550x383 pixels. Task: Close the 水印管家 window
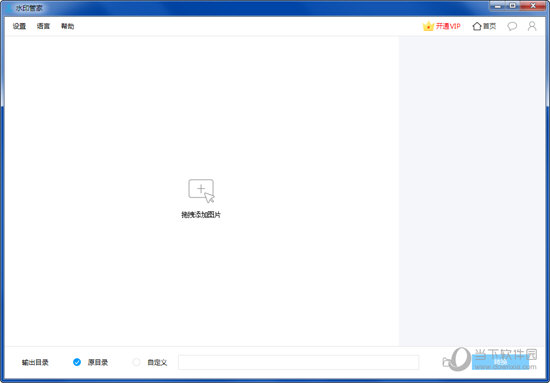click(533, 5)
